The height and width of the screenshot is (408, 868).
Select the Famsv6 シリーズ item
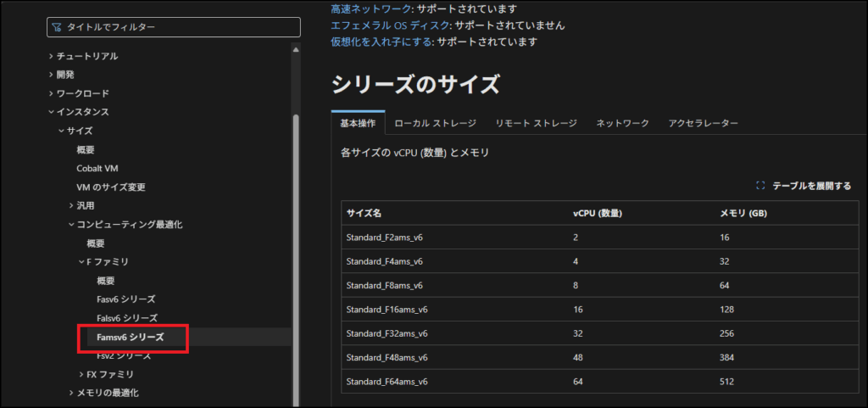[131, 337]
